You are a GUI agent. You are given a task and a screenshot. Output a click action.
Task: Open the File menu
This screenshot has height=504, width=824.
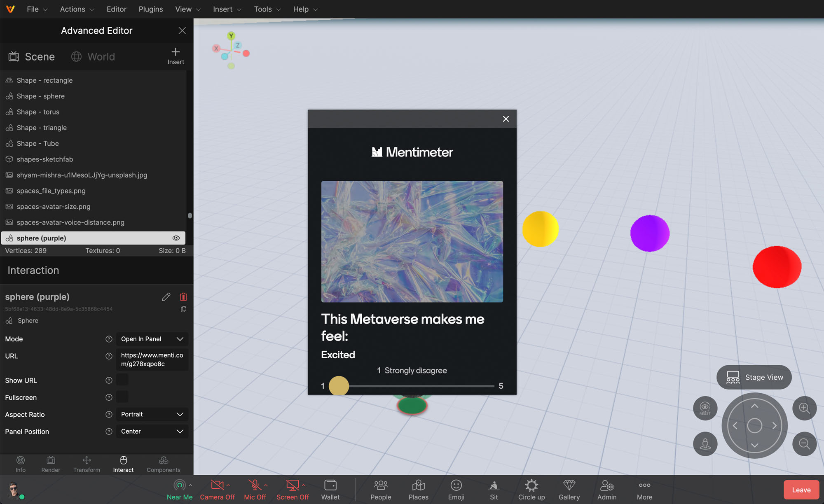(37, 9)
